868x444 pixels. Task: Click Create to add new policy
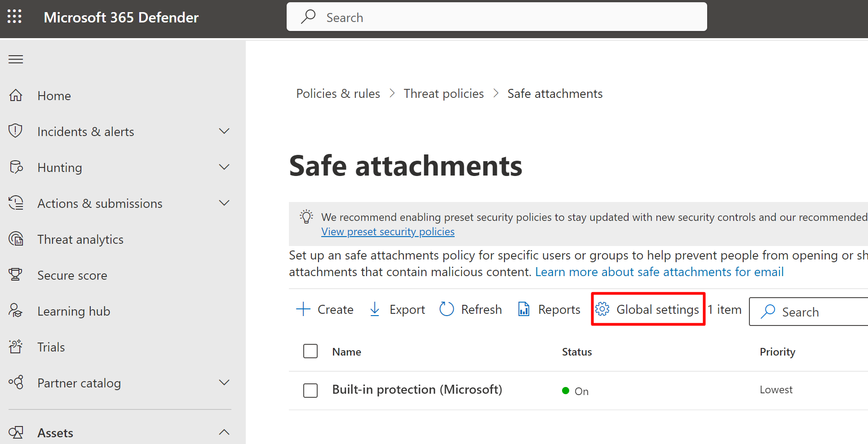[325, 309]
